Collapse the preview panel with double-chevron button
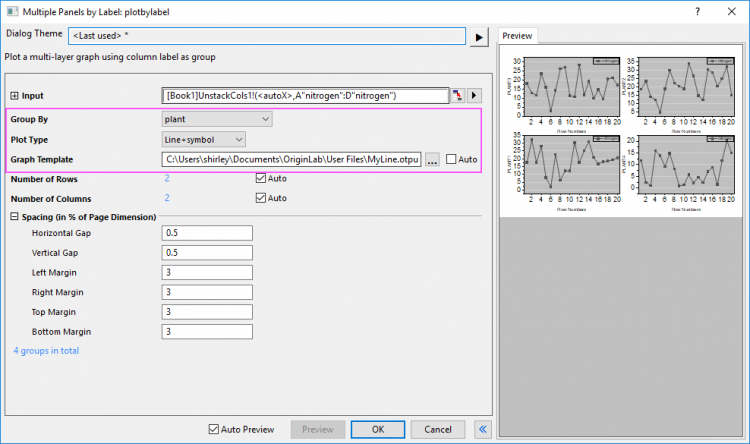The width and height of the screenshot is (750, 444). (x=483, y=429)
